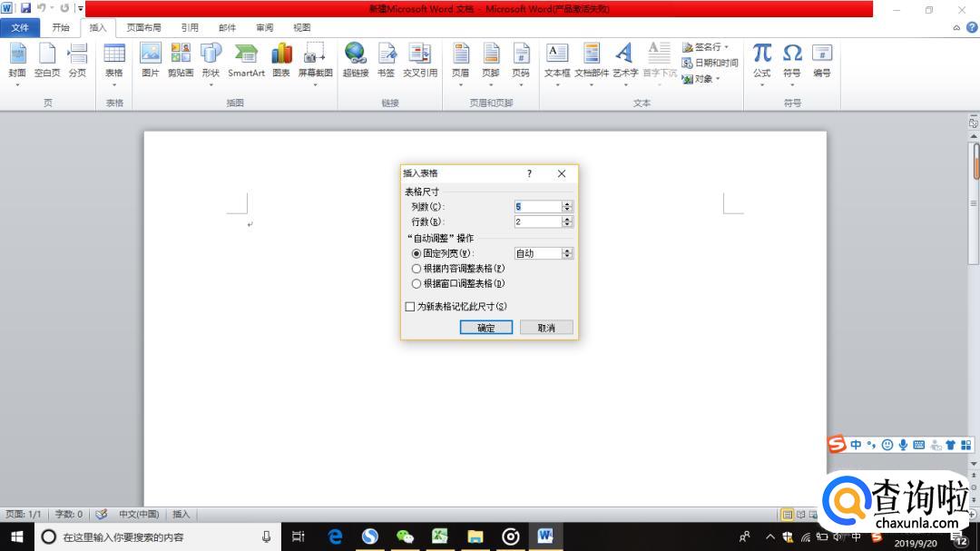This screenshot has width=980, height=551.
Task: Select the fixed column width radio option
Action: [416, 254]
